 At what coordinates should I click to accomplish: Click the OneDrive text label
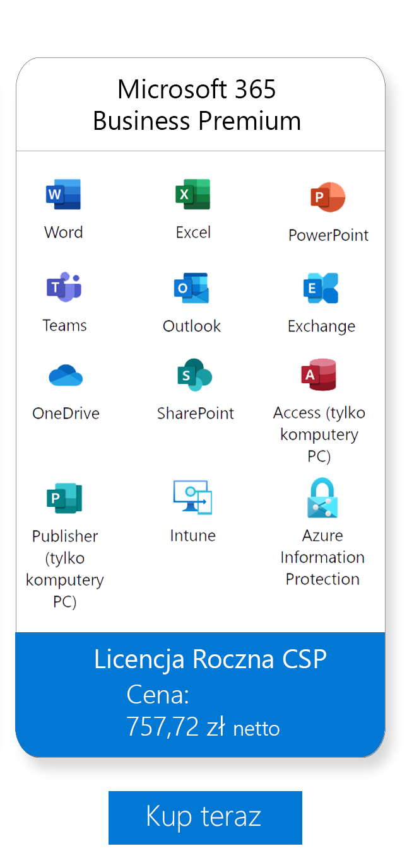pyautogui.click(x=66, y=414)
